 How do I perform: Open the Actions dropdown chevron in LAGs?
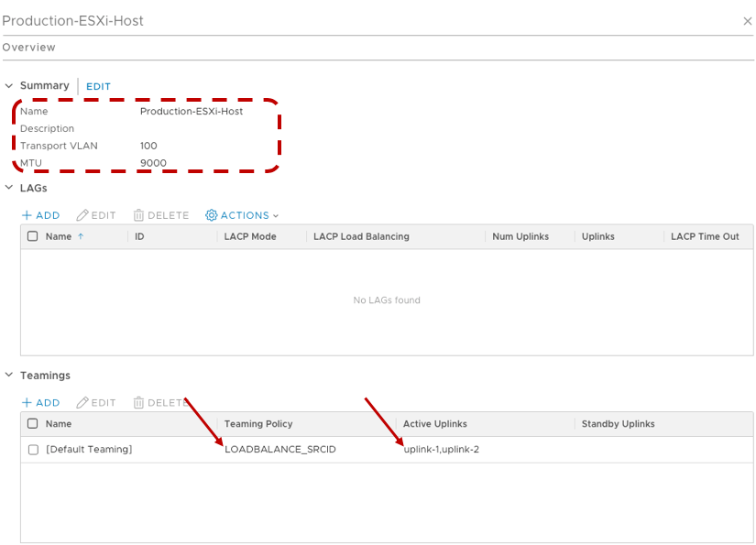point(276,216)
